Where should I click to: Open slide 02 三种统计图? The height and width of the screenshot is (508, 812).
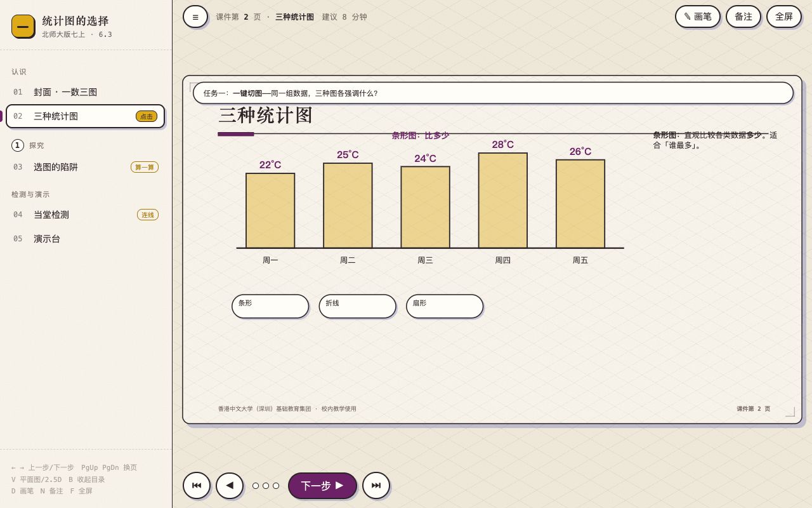point(86,116)
